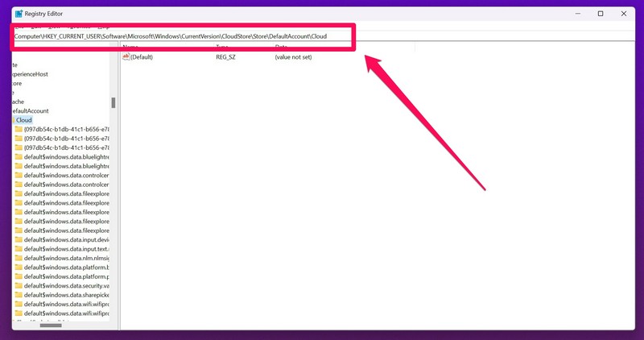Select key named default$windows.data.sharepicke
The width and height of the screenshot is (644, 340).
(x=67, y=295)
